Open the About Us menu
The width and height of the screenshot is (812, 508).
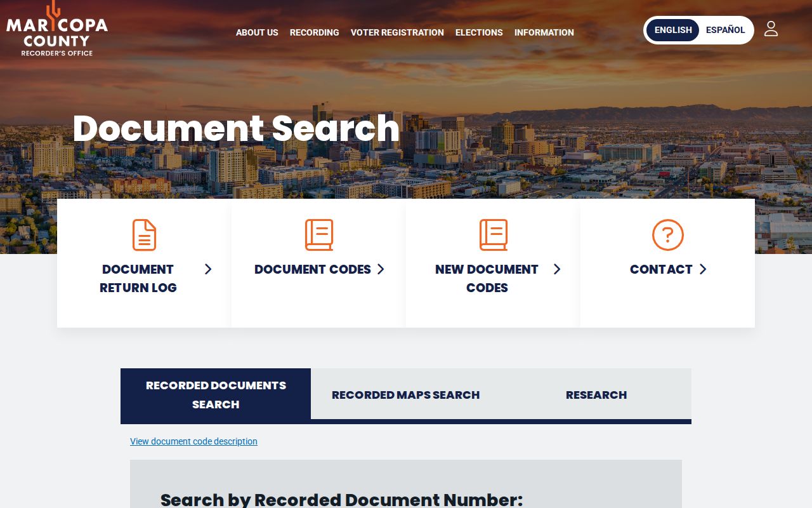coord(257,32)
